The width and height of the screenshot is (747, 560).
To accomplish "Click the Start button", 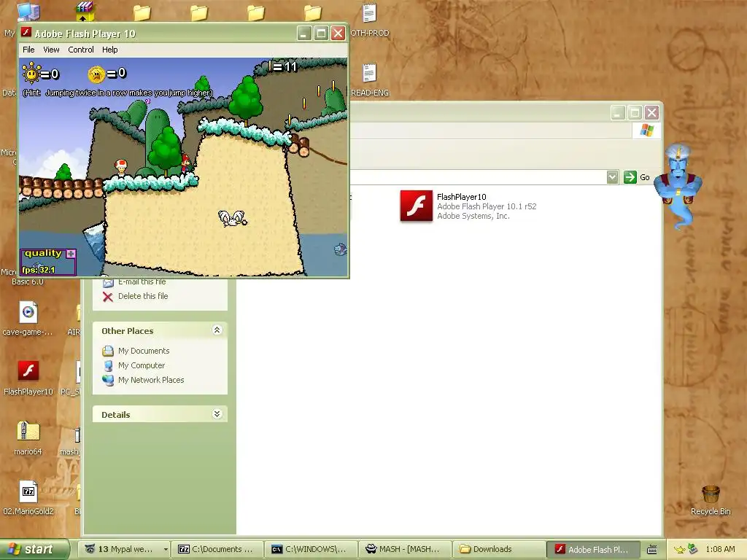I will (35, 549).
